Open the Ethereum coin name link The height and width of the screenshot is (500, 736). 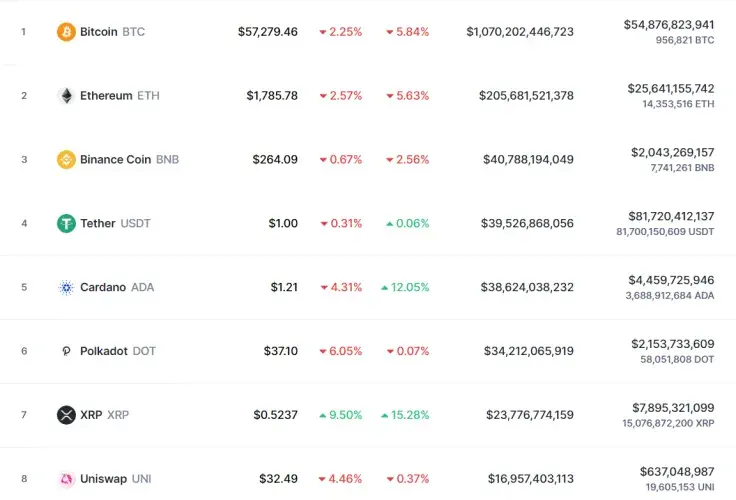tap(106, 96)
